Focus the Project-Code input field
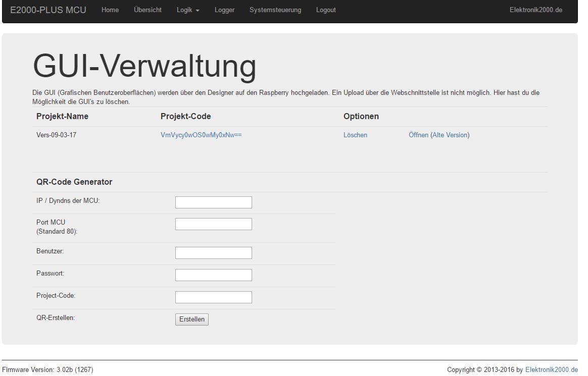Screen dimensions: 588x376 (213, 297)
